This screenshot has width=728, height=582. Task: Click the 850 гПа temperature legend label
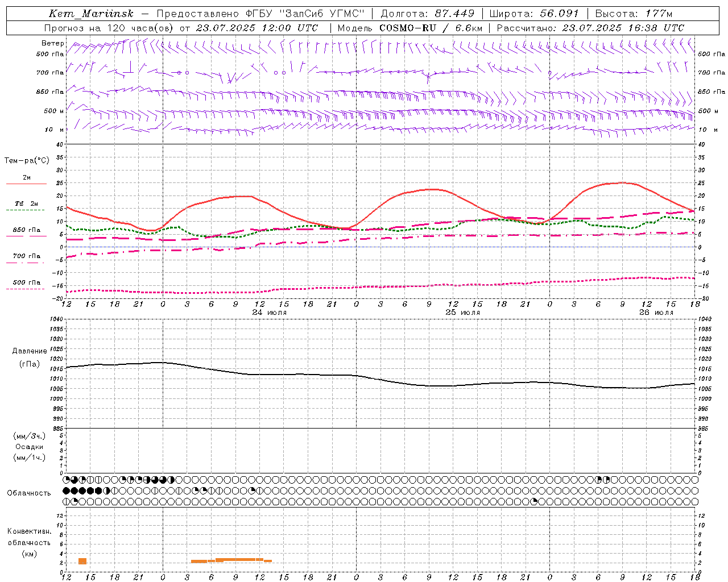pos(26,230)
